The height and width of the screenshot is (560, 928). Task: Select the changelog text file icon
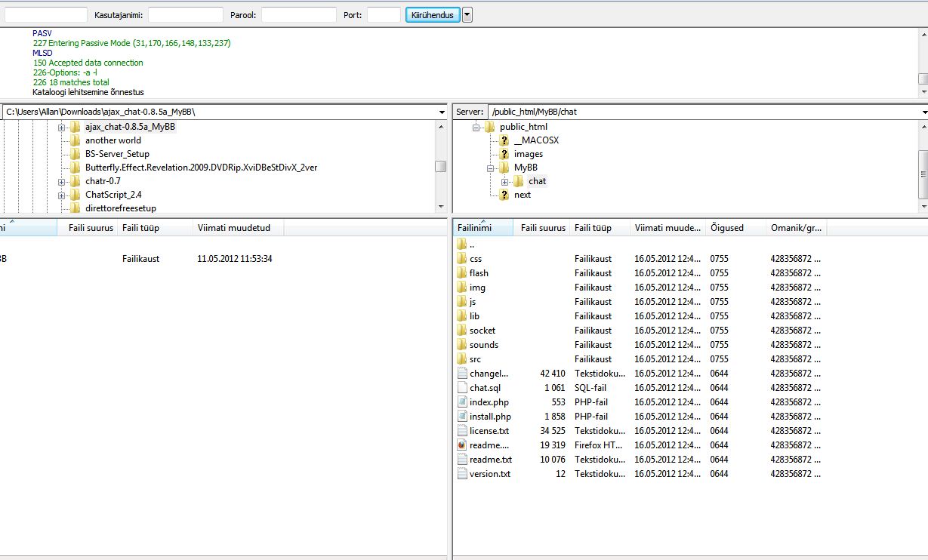point(463,374)
